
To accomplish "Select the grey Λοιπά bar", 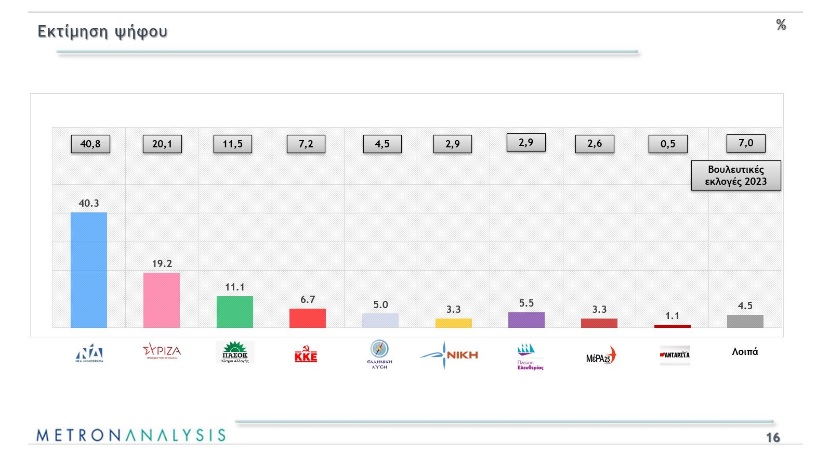I will click(x=745, y=321).
